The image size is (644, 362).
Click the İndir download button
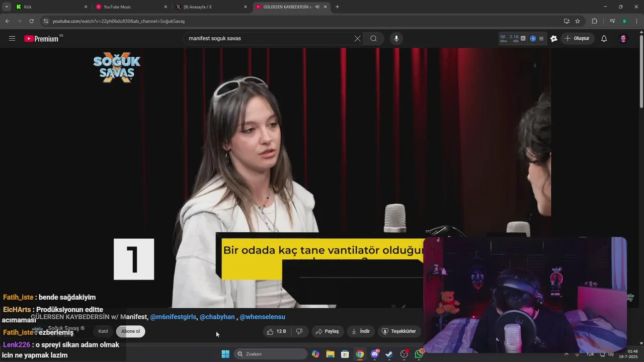361,331
